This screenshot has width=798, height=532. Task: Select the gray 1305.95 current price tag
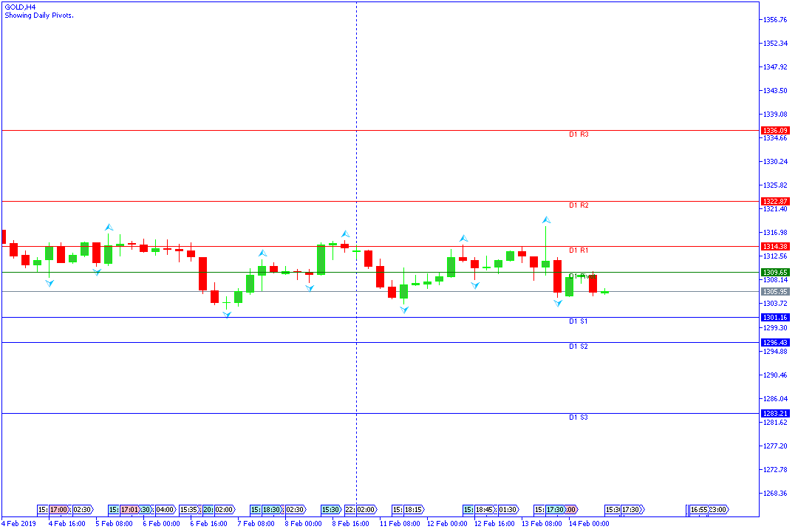point(775,292)
